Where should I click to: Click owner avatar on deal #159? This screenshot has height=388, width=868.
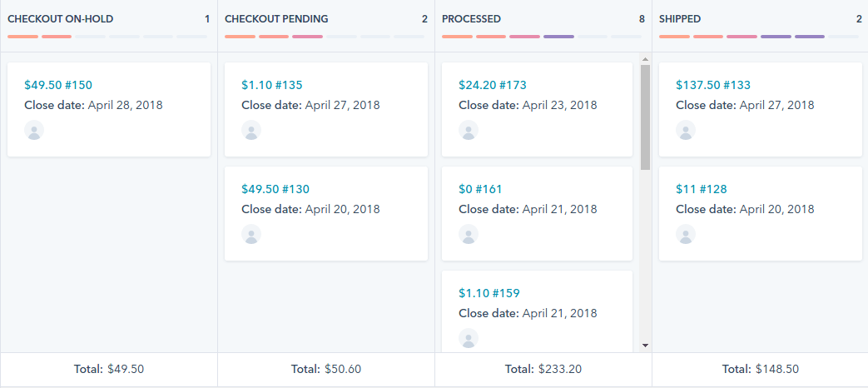tap(469, 338)
